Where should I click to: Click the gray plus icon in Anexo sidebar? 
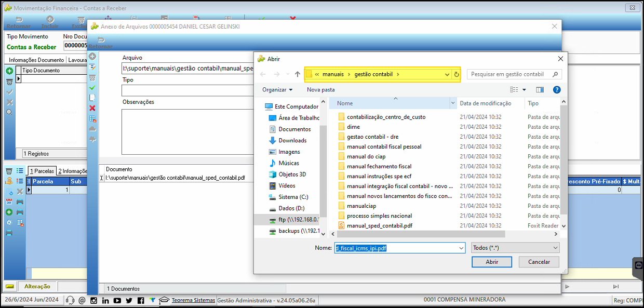click(92, 56)
